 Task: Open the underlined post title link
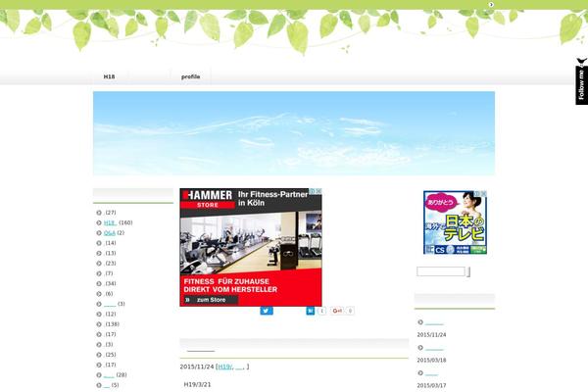pyautogui.click(x=201, y=350)
